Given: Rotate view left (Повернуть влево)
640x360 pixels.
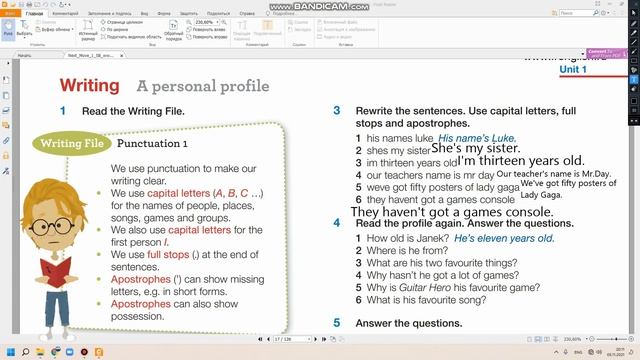Looking at the screenshot, I should pyautogui.click(x=206, y=29).
